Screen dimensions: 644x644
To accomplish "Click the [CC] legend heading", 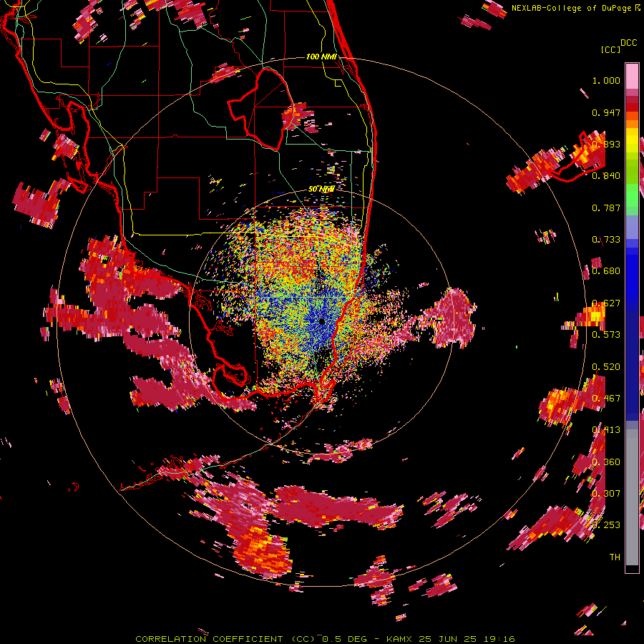I will pyautogui.click(x=610, y=49).
